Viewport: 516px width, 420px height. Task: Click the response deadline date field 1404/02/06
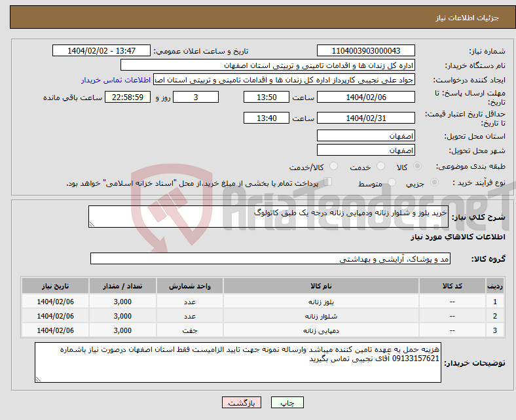click(365, 97)
